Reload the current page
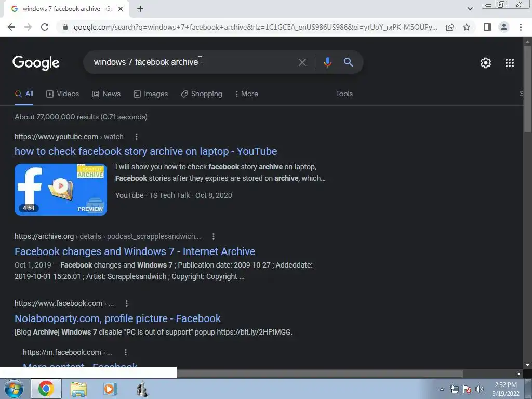532x399 pixels. tap(45, 27)
